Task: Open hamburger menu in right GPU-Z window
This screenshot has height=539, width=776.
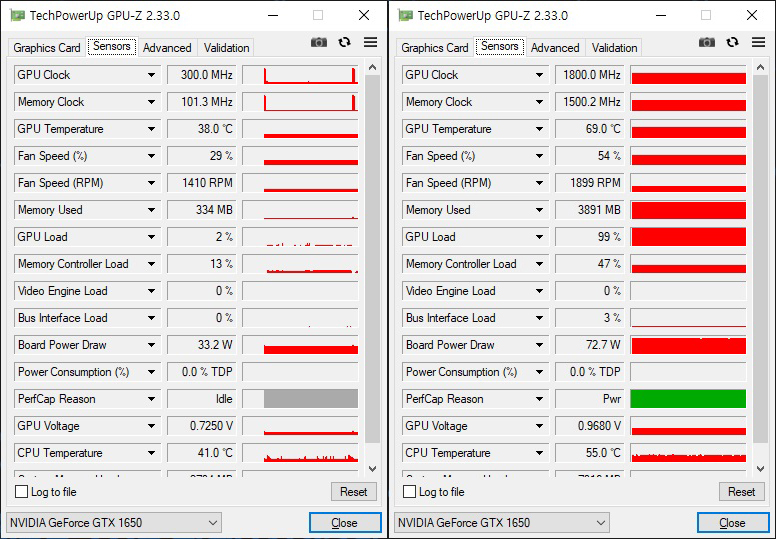Action: [x=759, y=43]
